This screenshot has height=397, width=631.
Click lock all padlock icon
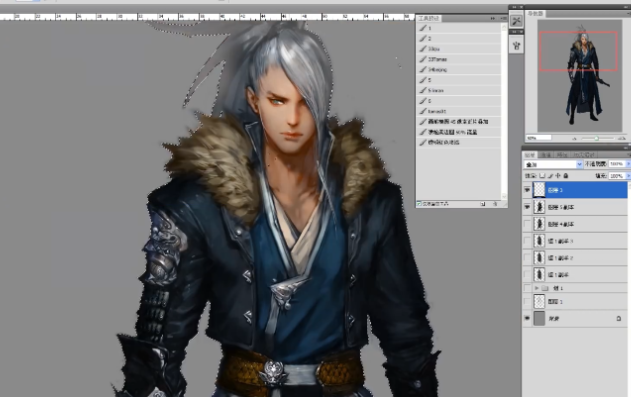pos(566,176)
